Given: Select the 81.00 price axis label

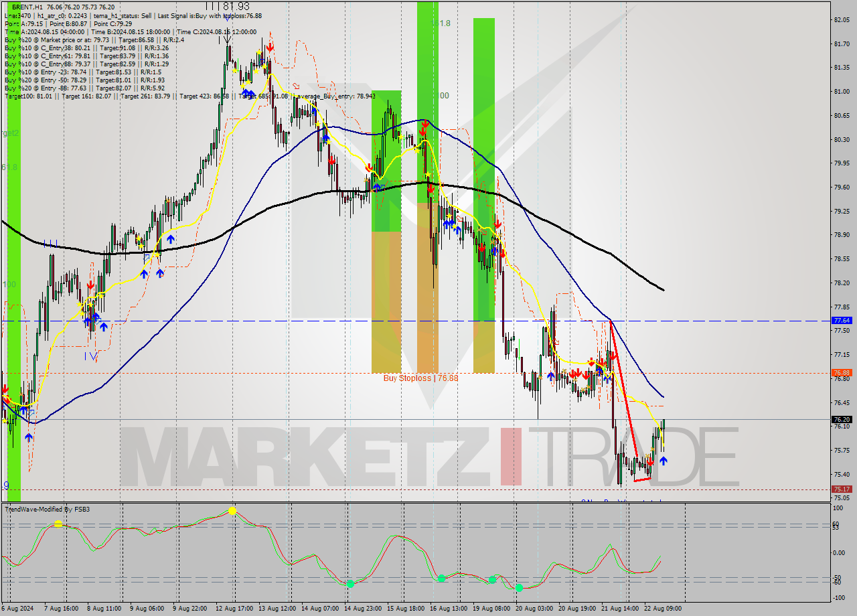Looking at the screenshot, I should [x=842, y=92].
